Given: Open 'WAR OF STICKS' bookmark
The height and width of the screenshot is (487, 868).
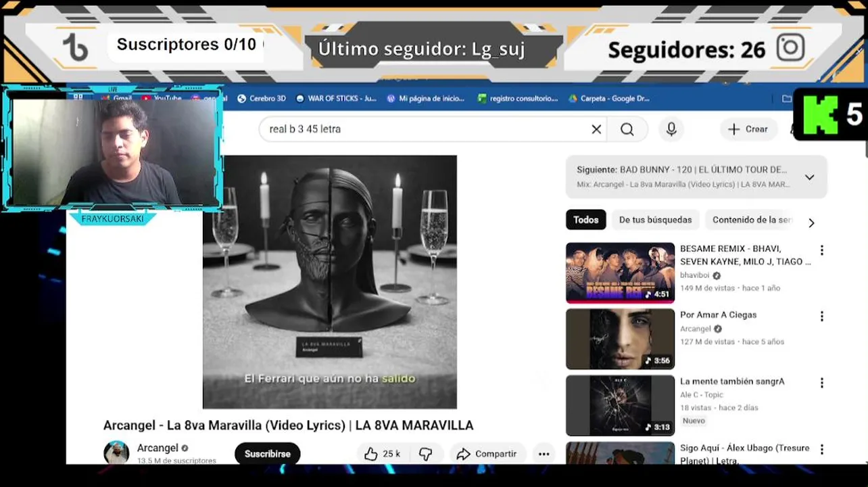Looking at the screenshot, I should click(x=336, y=99).
